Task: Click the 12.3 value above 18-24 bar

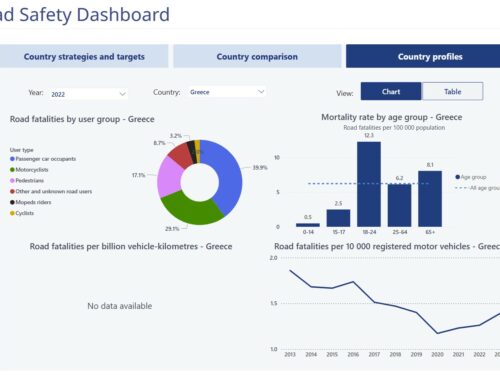Action: pyautogui.click(x=369, y=135)
